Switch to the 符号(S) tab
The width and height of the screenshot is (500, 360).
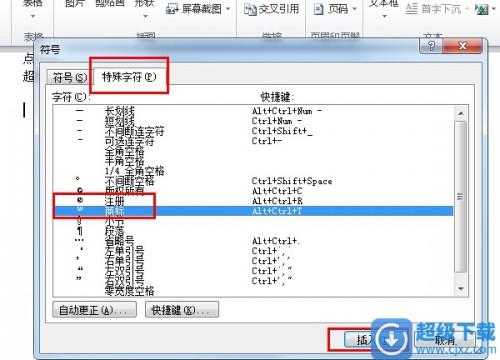(69, 78)
